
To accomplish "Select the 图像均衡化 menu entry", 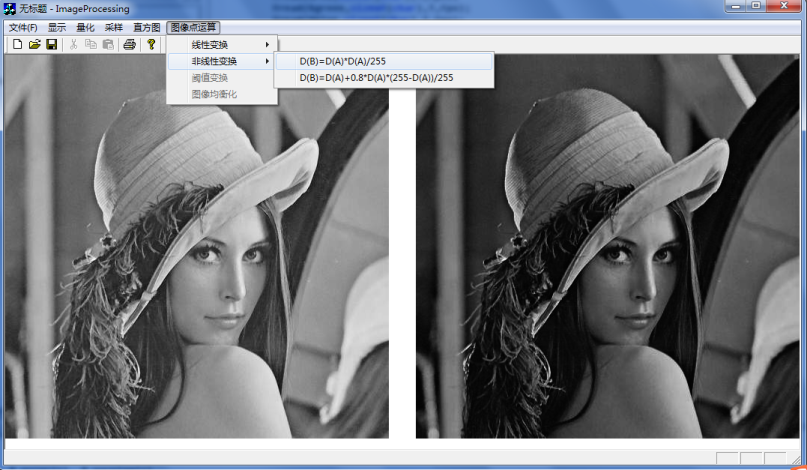I will 222,94.
